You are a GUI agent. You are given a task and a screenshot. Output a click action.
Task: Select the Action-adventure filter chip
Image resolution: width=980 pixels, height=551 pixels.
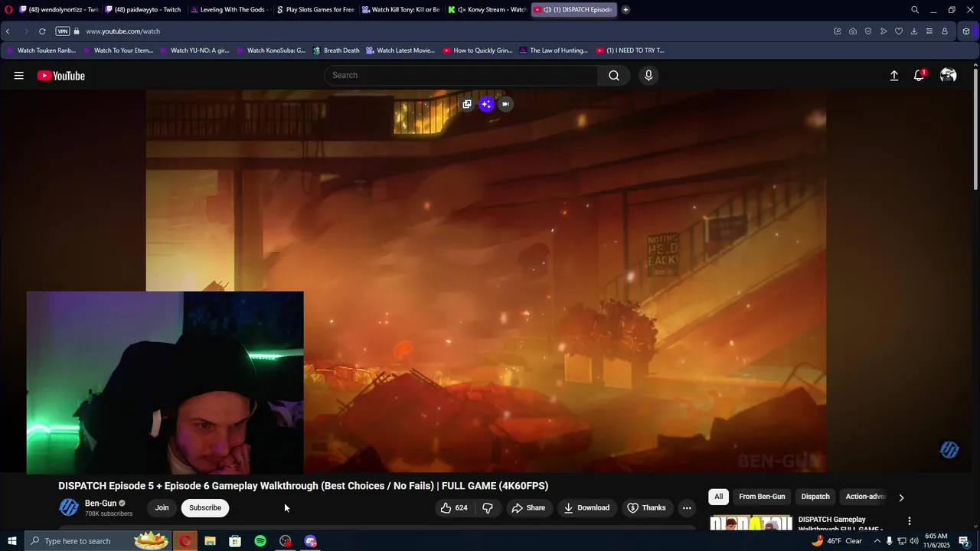pyautogui.click(x=865, y=497)
